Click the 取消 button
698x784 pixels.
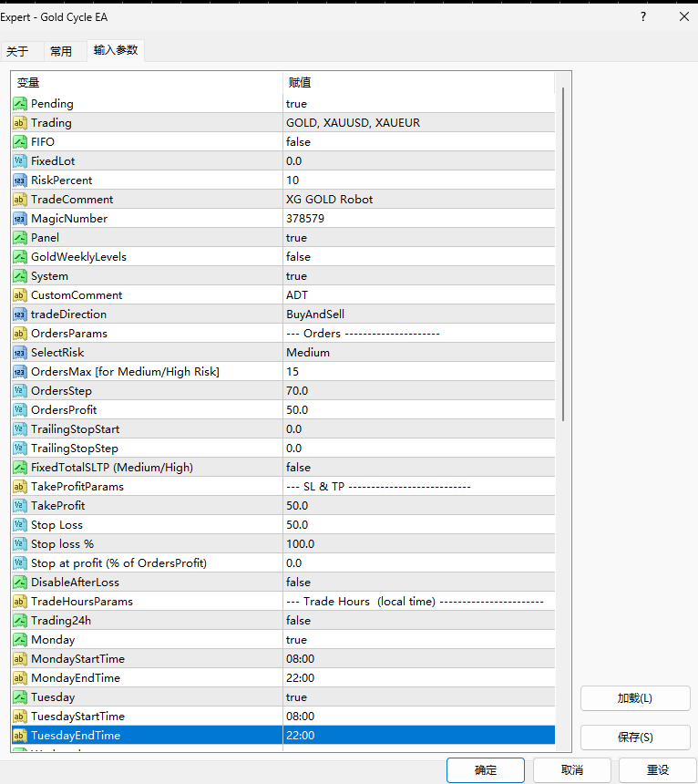pos(572,770)
